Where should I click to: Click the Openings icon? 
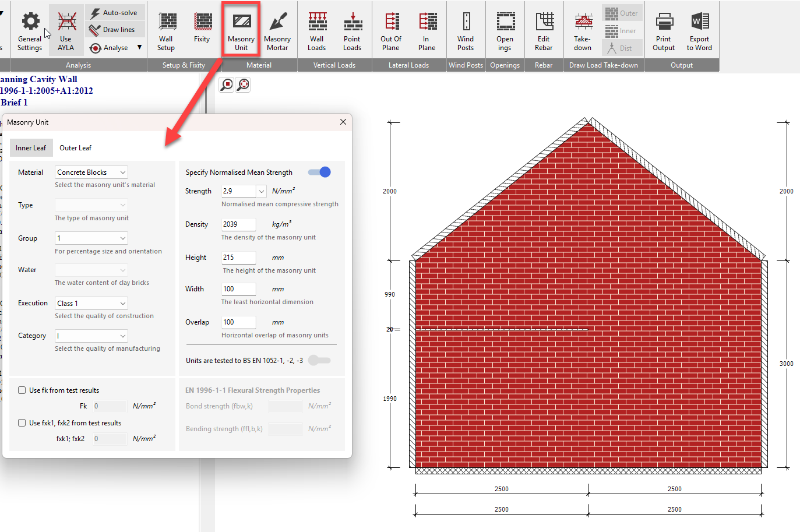(x=505, y=29)
